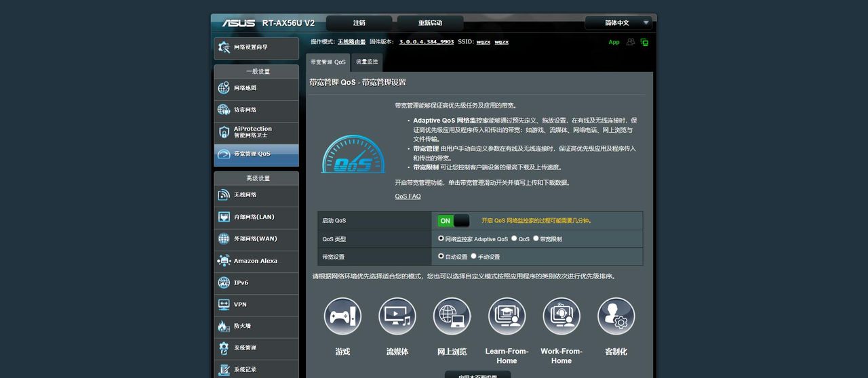The width and height of the screenshot is (868, 378).
Task: Click the 一般设置 section header
Action: coord(257,71)
